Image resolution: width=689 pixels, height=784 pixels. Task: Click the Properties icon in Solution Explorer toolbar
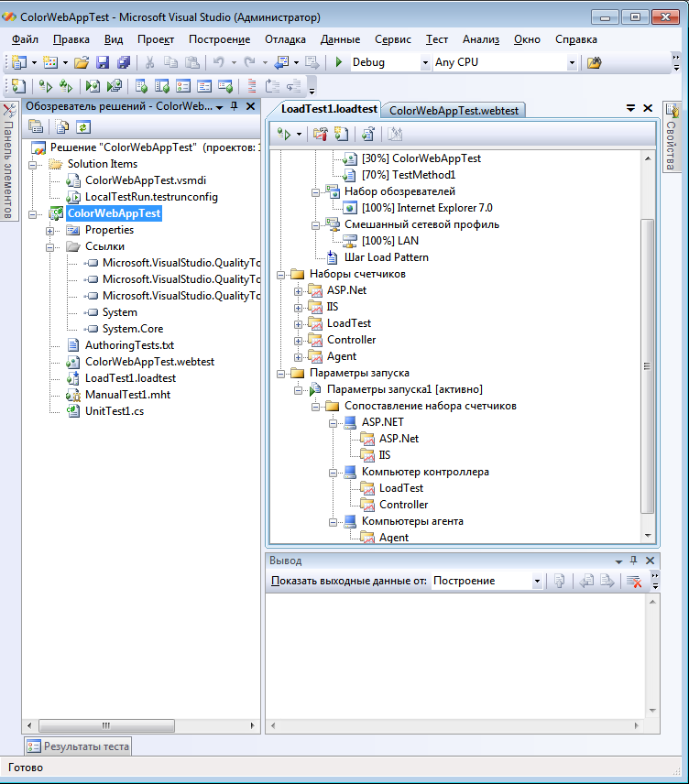click(x=36, y=127)
